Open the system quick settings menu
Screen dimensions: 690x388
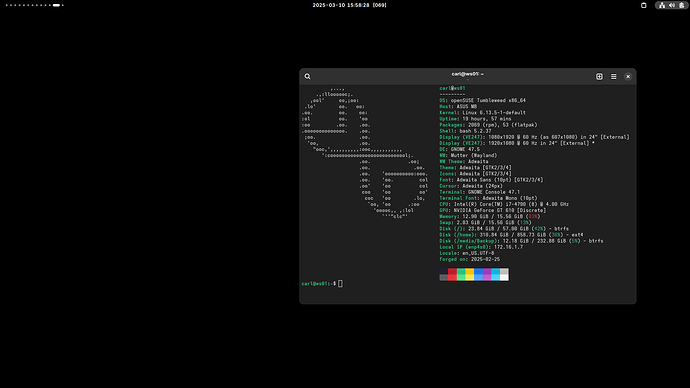tap(672, 5)
